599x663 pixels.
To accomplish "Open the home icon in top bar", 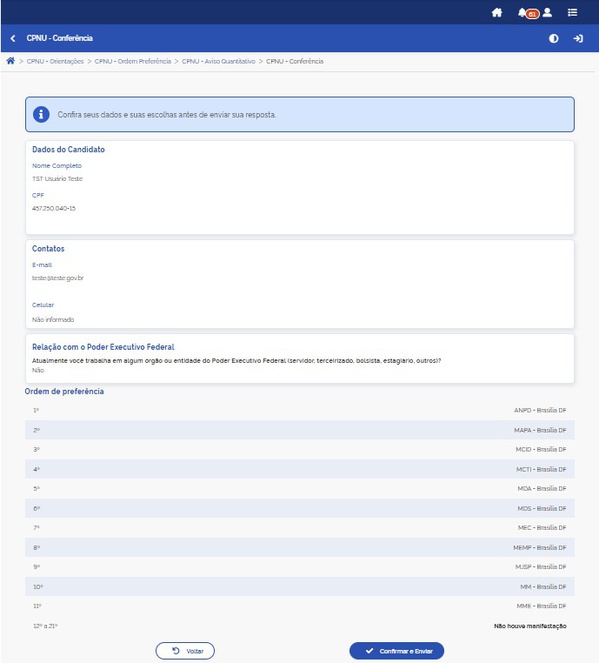I will tap(497, 13).
